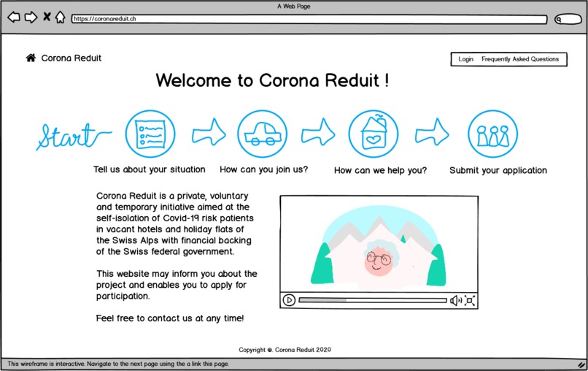Click the browser resize grip icon
This screenshot has width=588, height=371.
581,364
